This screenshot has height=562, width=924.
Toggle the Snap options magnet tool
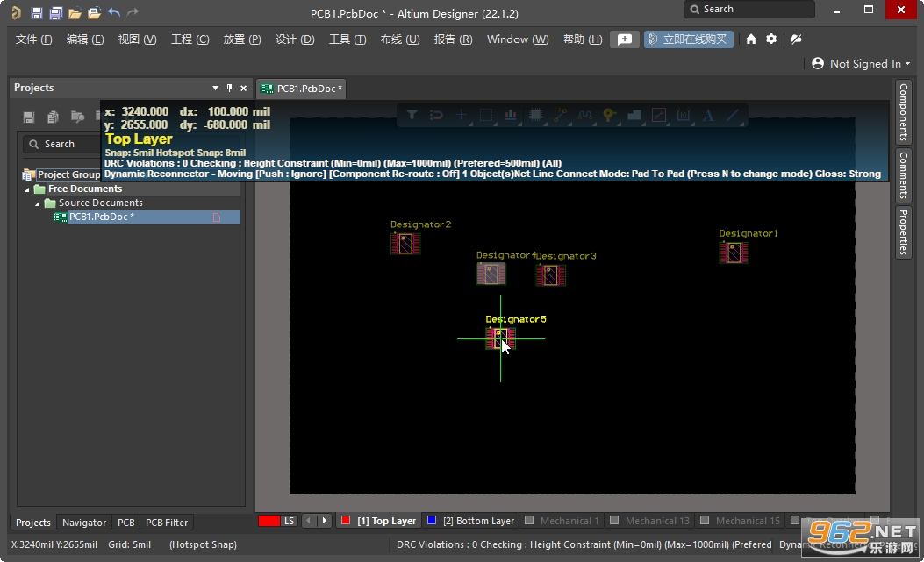pyautogui.click(x=437, y=115)
